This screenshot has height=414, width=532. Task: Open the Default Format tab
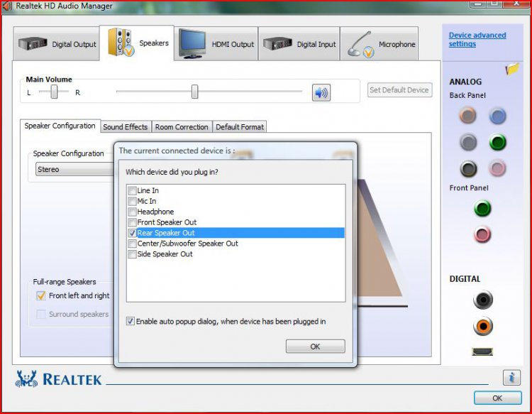240,127
